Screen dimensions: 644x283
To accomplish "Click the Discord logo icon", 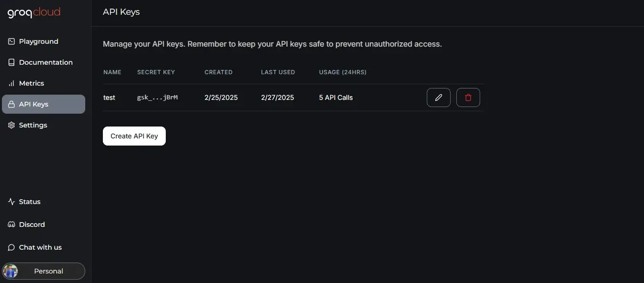I will 11,224.
